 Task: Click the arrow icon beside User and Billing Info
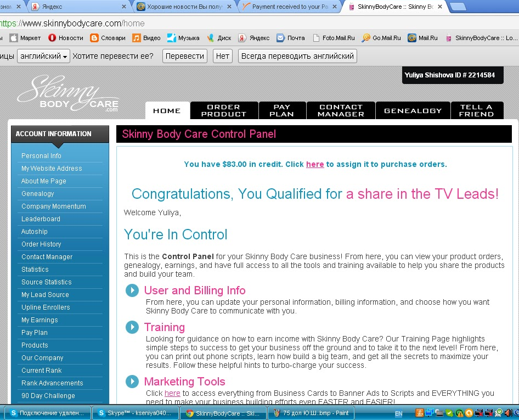point(132,290)
